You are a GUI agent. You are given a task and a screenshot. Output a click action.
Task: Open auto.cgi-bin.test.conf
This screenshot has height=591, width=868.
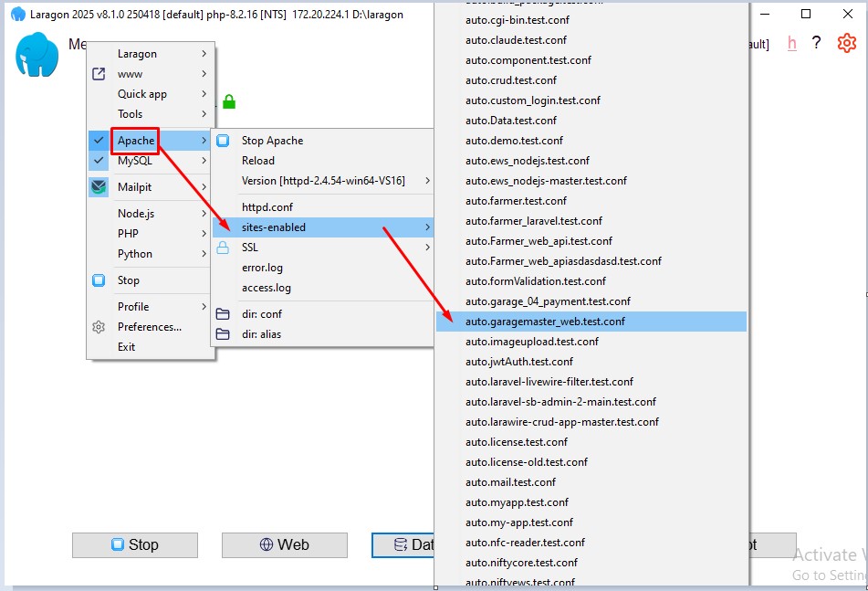pyautogui.click(x=591, y=20)
